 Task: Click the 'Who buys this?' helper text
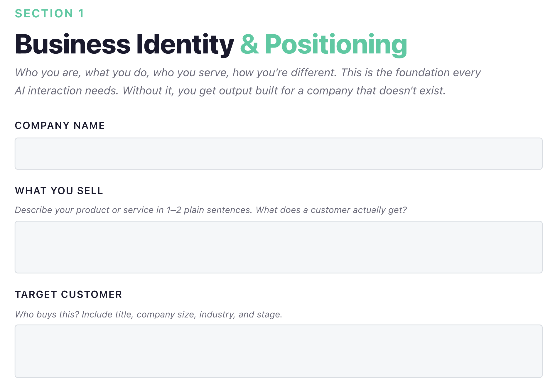pyautogui.click(x=47, y=315)
